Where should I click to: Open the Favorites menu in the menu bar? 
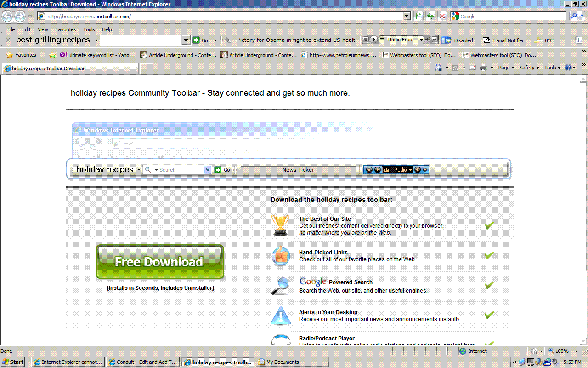[66, 29]
